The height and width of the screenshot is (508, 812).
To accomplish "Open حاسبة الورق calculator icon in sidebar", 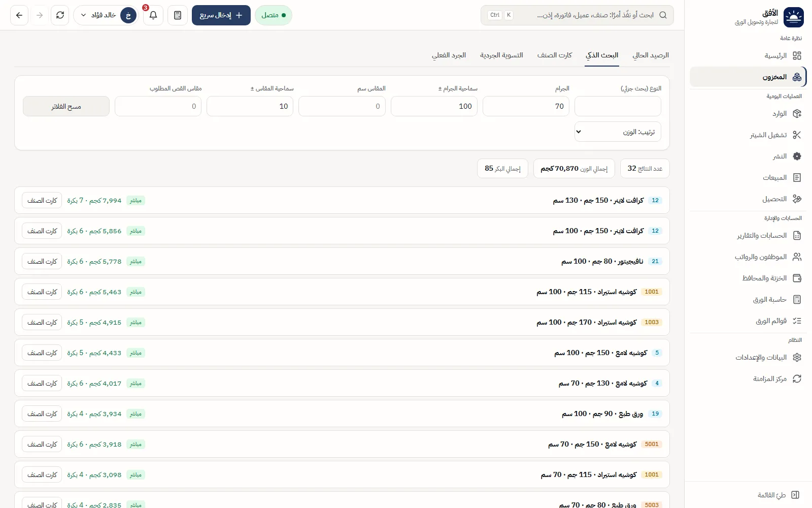I will click(797, 300).
